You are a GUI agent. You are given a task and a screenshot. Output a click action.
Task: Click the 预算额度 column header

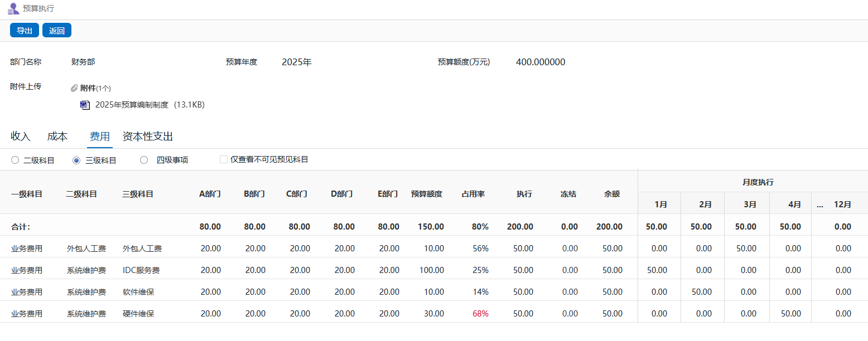pos(427,194)
